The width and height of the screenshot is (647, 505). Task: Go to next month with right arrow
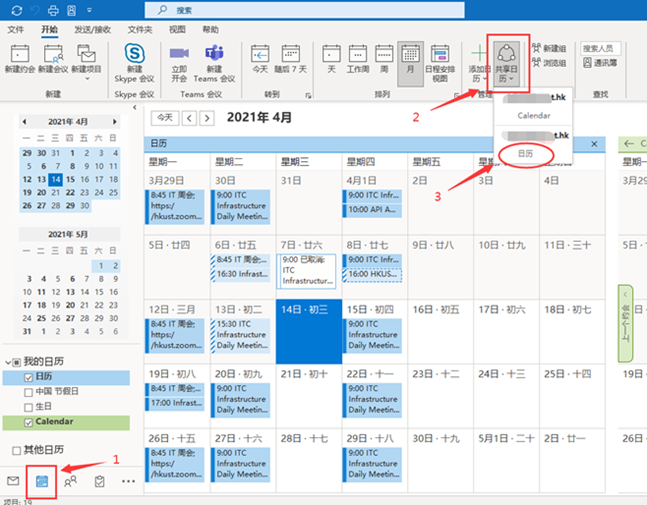(x=208, y=117)
